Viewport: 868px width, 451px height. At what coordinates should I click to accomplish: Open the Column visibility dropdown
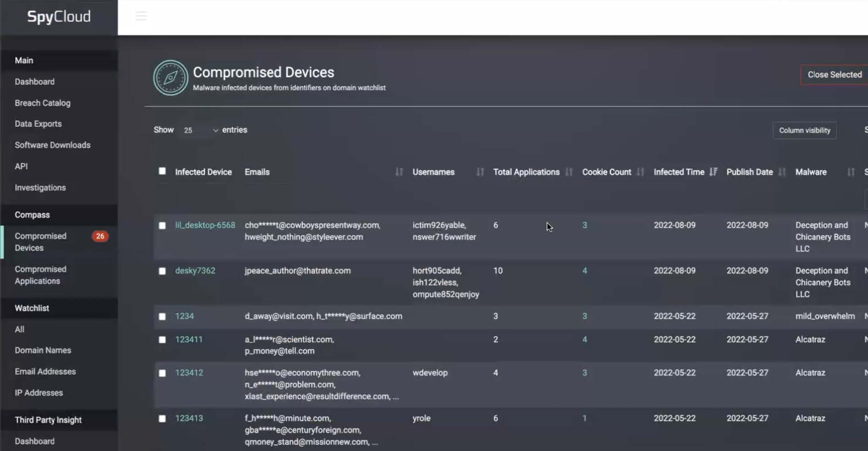(804, 130)
